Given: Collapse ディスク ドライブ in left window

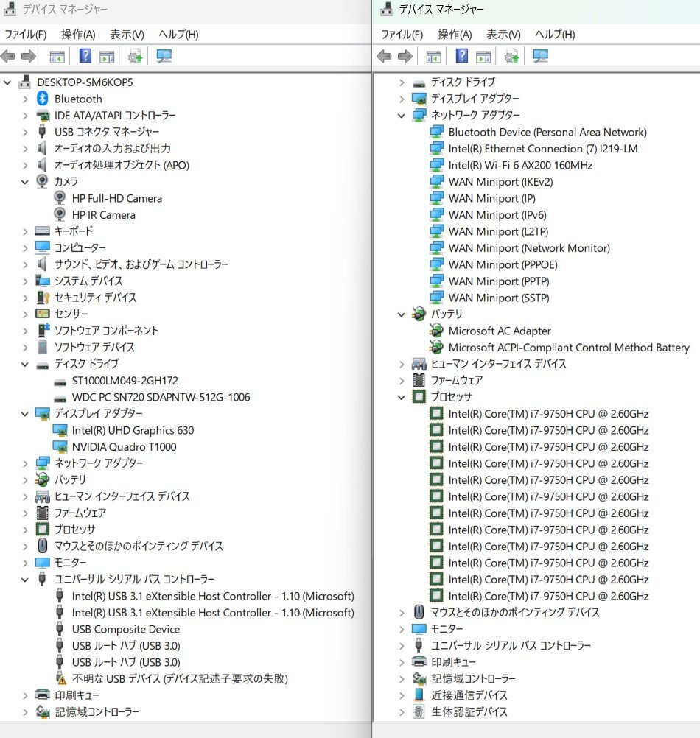Looking at the screenshot, I should coord(25,365).
